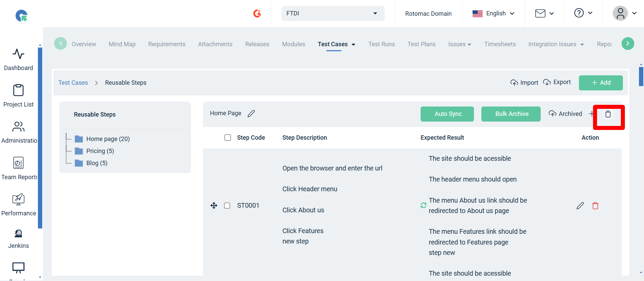Screen dimensions: 644x281
Task: Switch to the Attachments tab
Action: [x=215, y=44]
